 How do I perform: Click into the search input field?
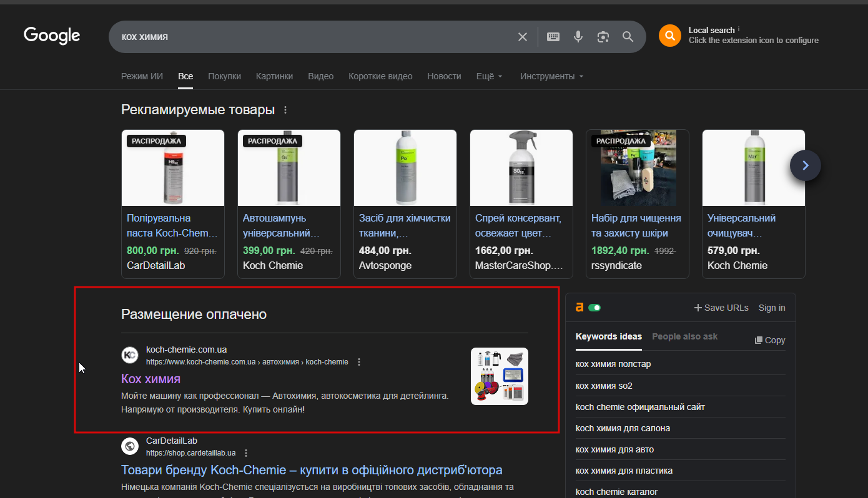click(x=312, y=37)
